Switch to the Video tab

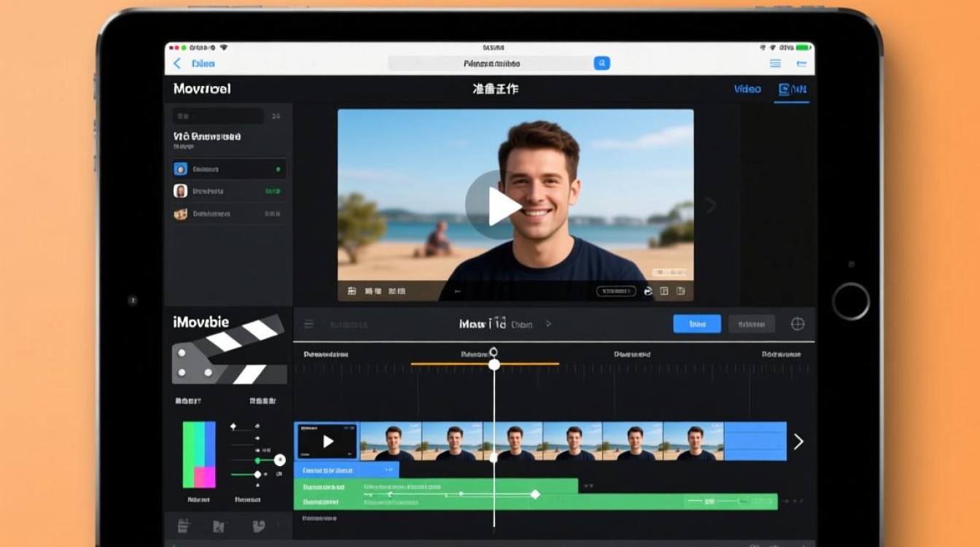pyautogui.click(x=747, y=89)
